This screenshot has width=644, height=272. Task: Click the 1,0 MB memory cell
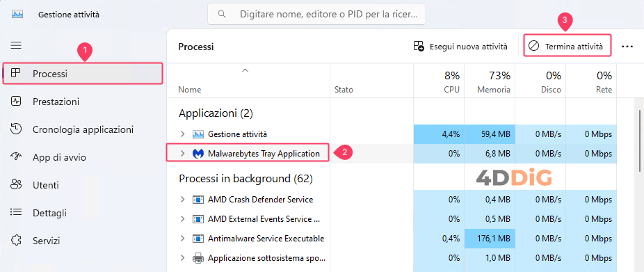point(490,259)
